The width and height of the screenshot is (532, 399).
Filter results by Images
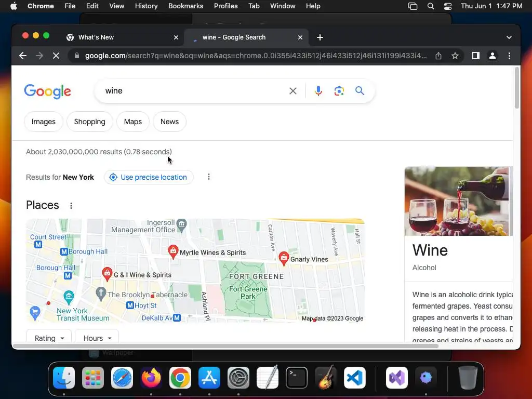pos(44,122)
